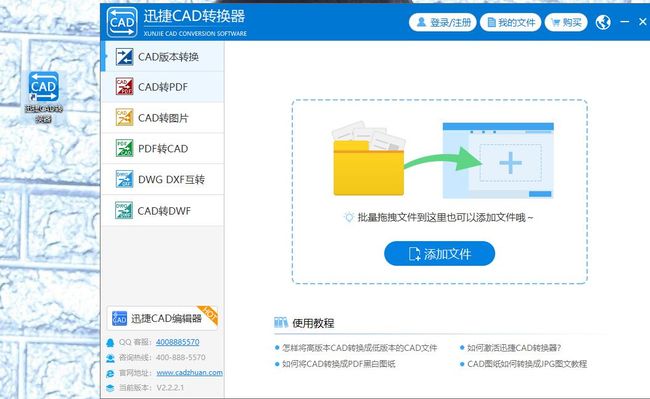650x399 pixels.
Task: Click the yellow CAD to image icon
Action: click(x=124, y=117)
